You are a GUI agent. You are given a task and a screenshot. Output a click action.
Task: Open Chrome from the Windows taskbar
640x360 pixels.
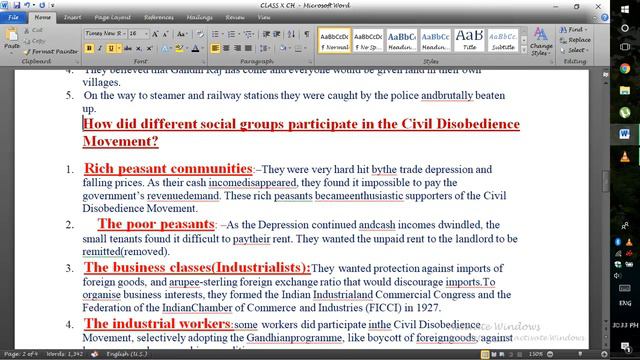624,69
